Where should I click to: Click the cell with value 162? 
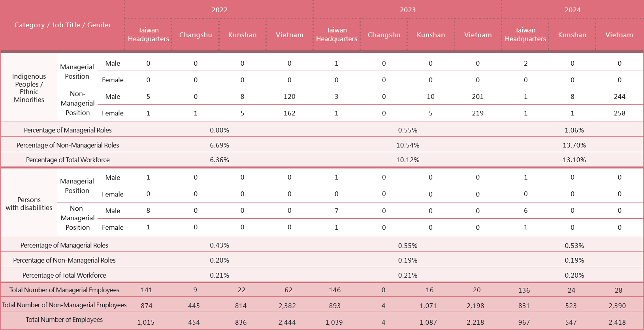(289, 113)
